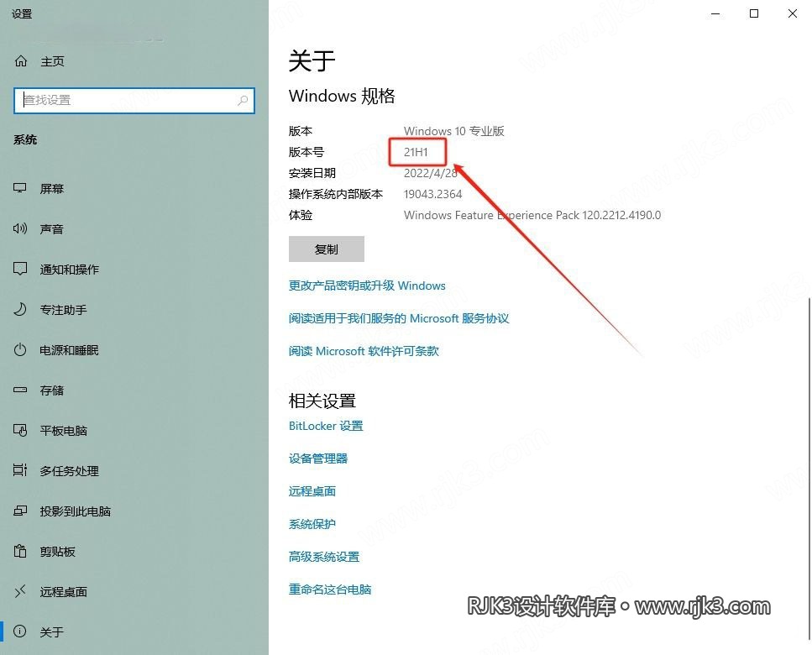Screen dimensions: 812x655
Task: Open 平板电脑 settings
Action: [63, 431]
